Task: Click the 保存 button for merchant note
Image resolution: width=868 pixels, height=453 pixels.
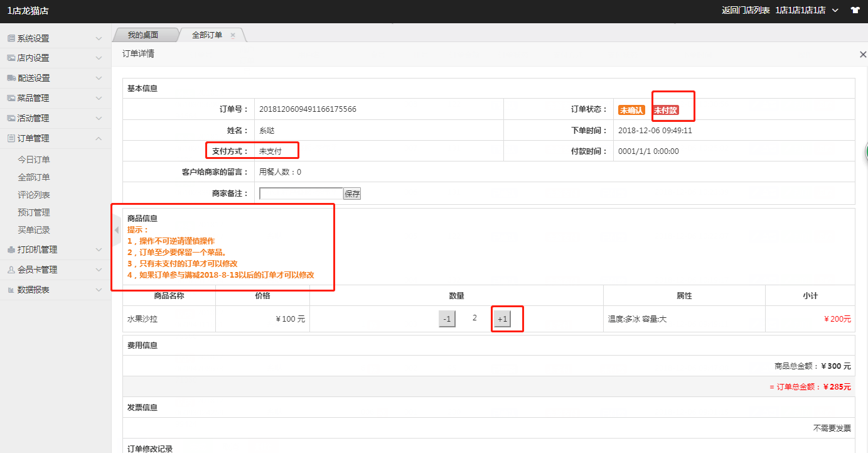Action: 352,194
